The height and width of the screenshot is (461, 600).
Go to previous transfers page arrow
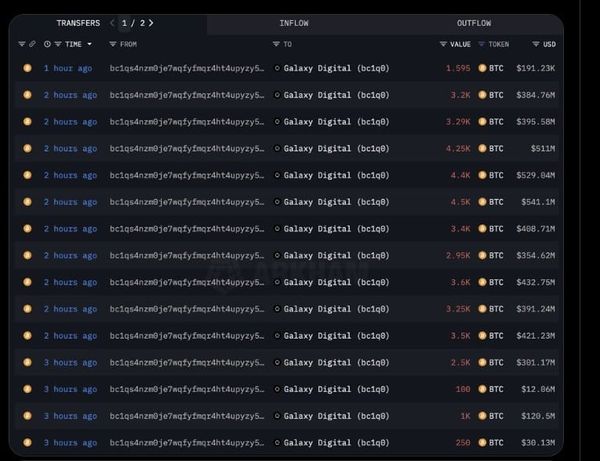[x=112, y=23]
